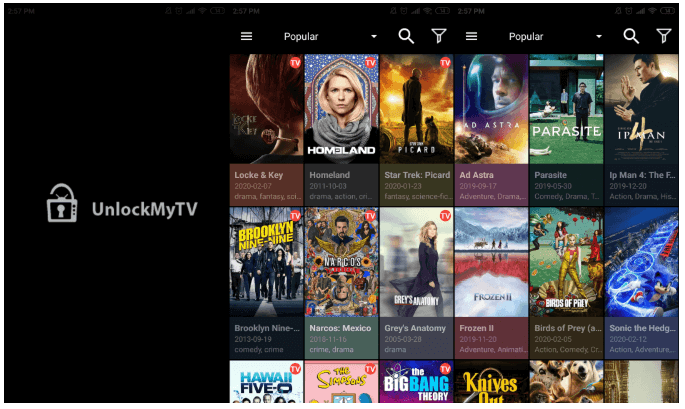
Task: Select the 'Grey's Anatomy' title text
Action: coord(415,328)
